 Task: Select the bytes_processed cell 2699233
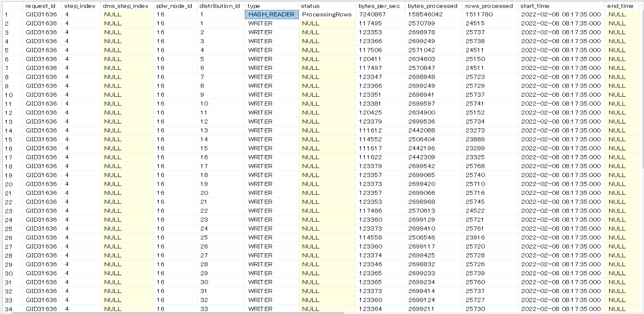pos(433,273)
